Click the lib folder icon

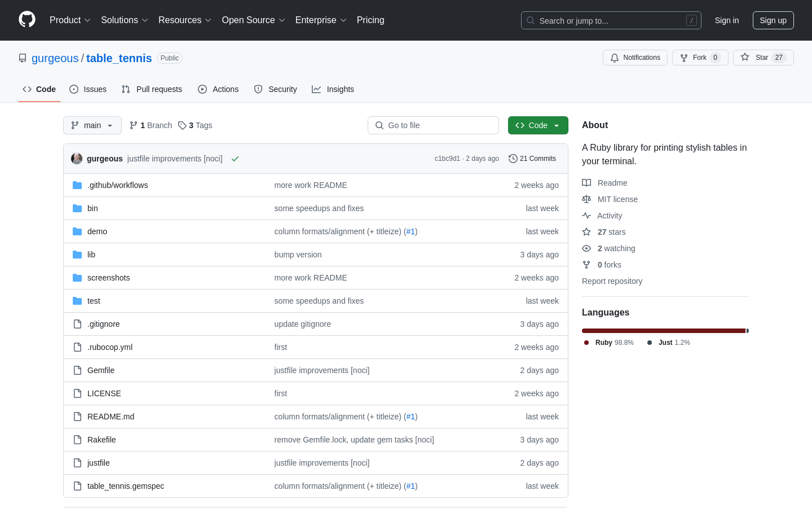[77, 255]
